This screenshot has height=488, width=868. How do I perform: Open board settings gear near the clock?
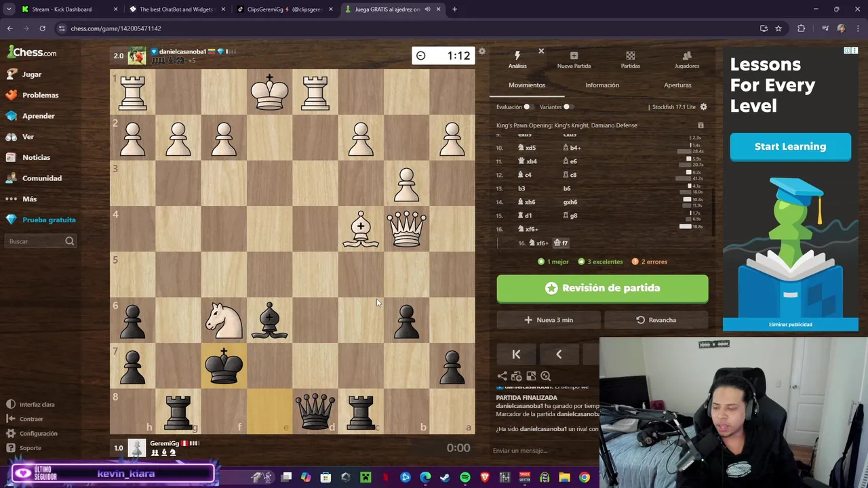tap(481, 52)
